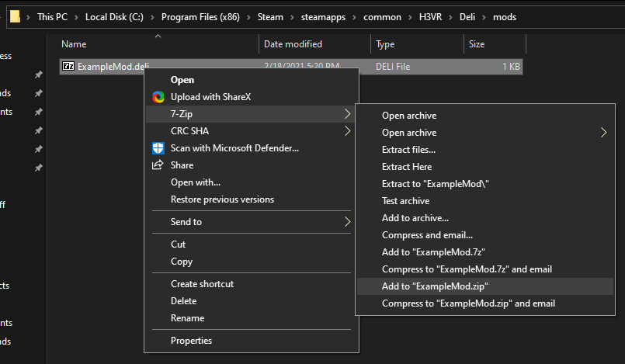This screenshot has height=364, width=625.
Task: Open Properties from context menu
Action: tap(252, 341)
